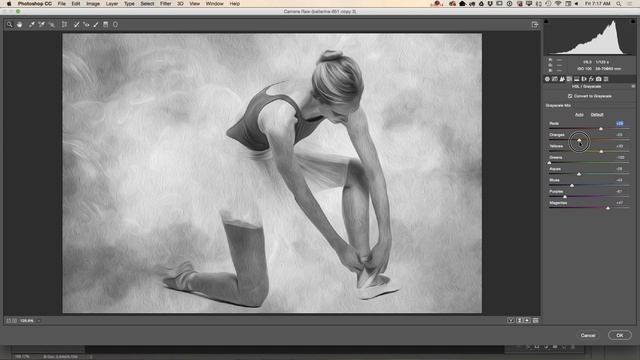Click the Magentas slider handle
The width and height of the screenshot is (640, 360).
608,208
